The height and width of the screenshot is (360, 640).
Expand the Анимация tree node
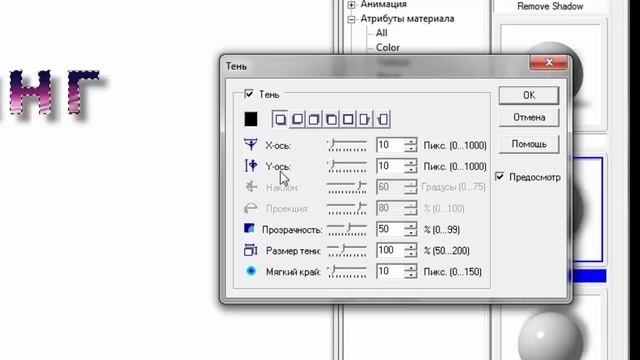351,5
